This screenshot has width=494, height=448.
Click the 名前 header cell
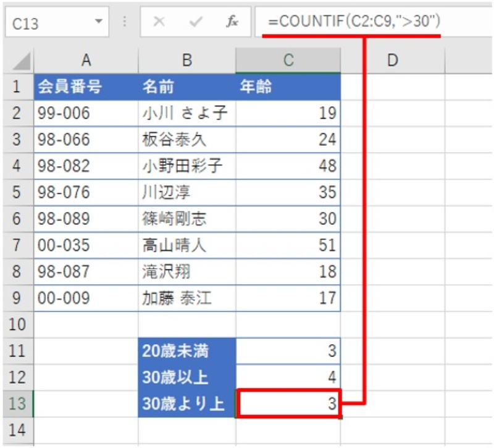coord(187,87)
